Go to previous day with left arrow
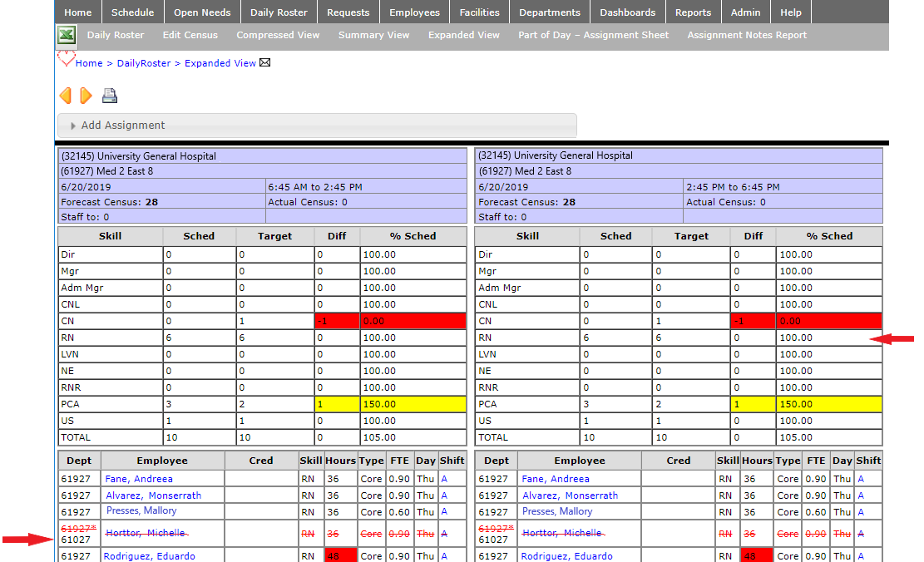Screen dimensions: 924x562 66,96
